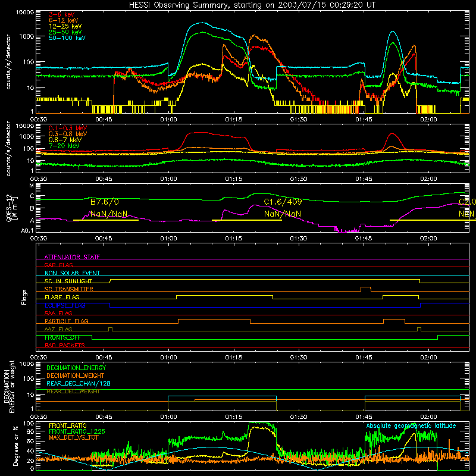476x476 pixels.
Task: Select the PARTICLE_FLAG label
Action: click(67, 321)
